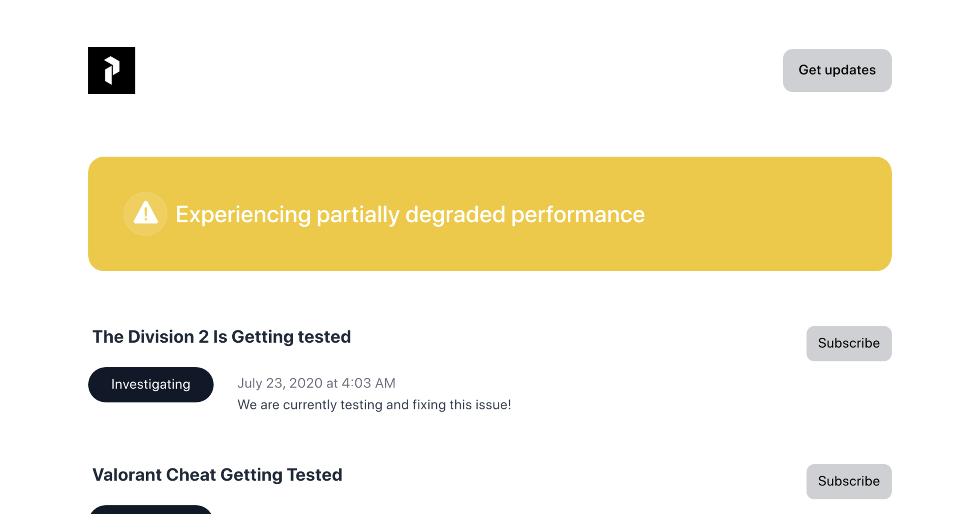Click '4:03 AM' in the incident timestamp
The image size is (980, 514).
368,383
